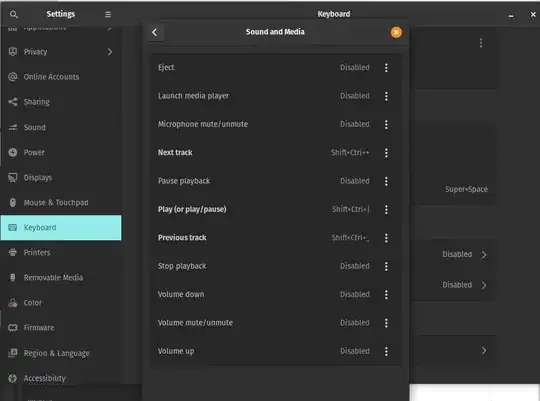Open Accessibility settings
Viewport: 540px width, 401px height.
(61, 378)
